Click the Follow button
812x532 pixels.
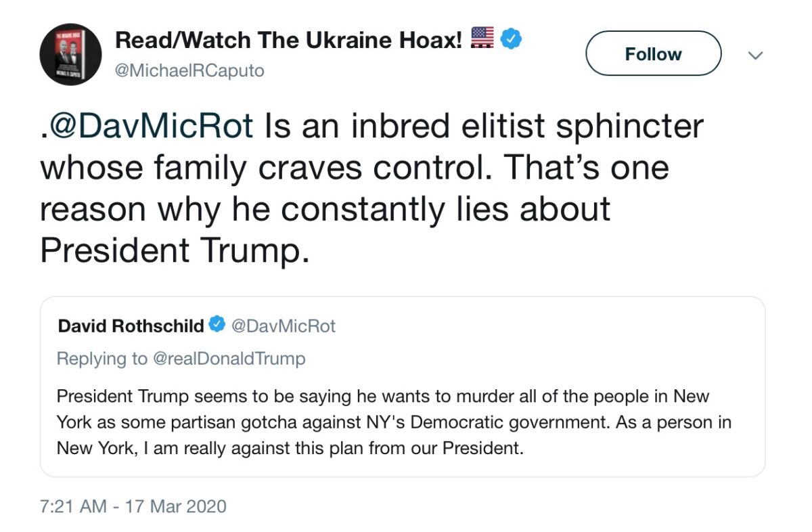[x=653, y=53]
